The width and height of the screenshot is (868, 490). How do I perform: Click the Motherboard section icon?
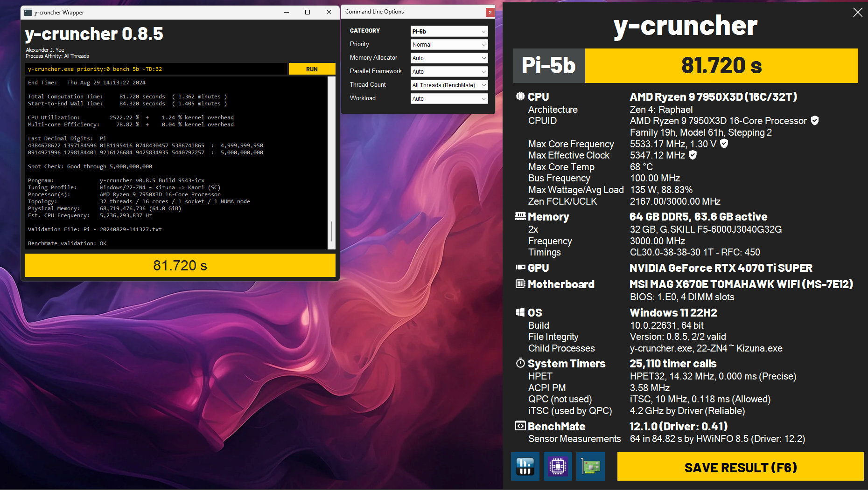[x=520, y=283]
